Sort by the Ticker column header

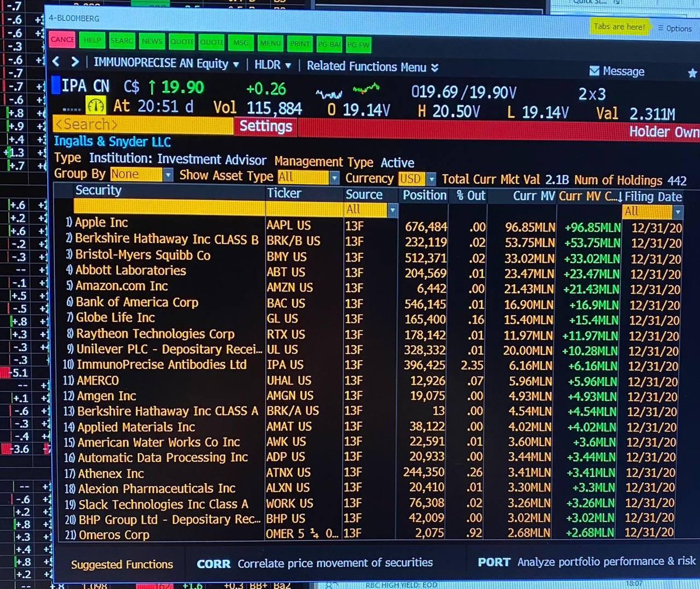[284, 193]
